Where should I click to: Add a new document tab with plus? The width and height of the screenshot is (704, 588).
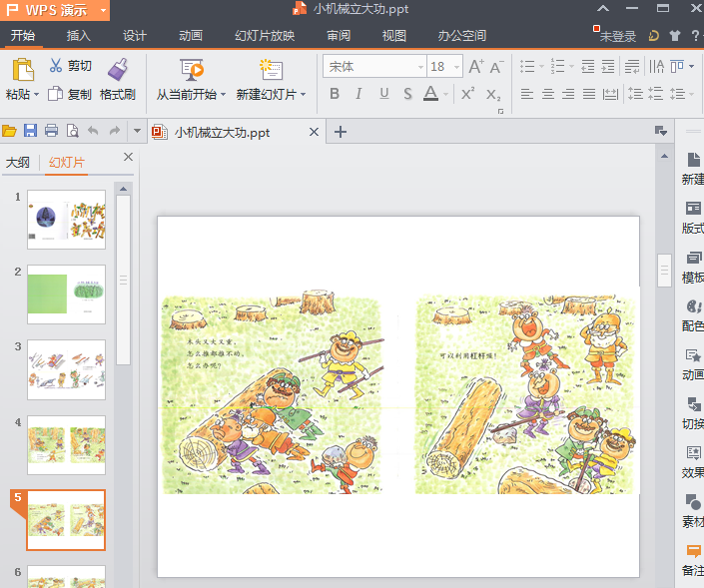tap(341, 132)
